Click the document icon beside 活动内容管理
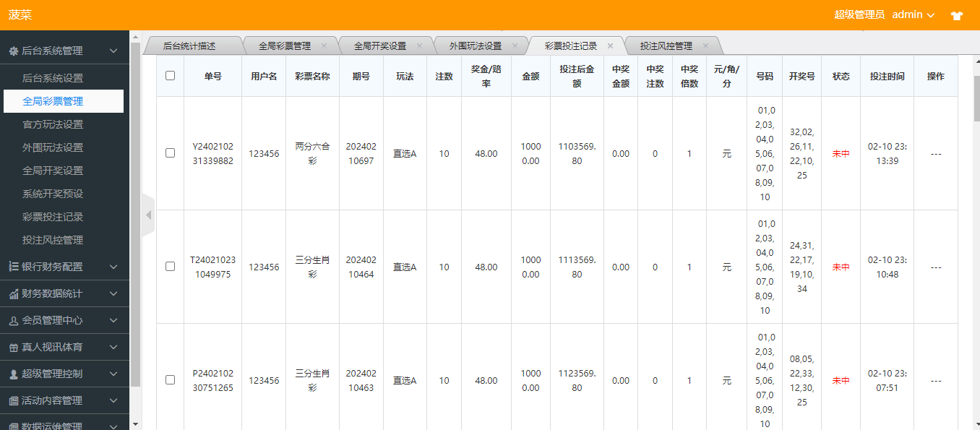The image size is (980, 430). pos(13,401)
